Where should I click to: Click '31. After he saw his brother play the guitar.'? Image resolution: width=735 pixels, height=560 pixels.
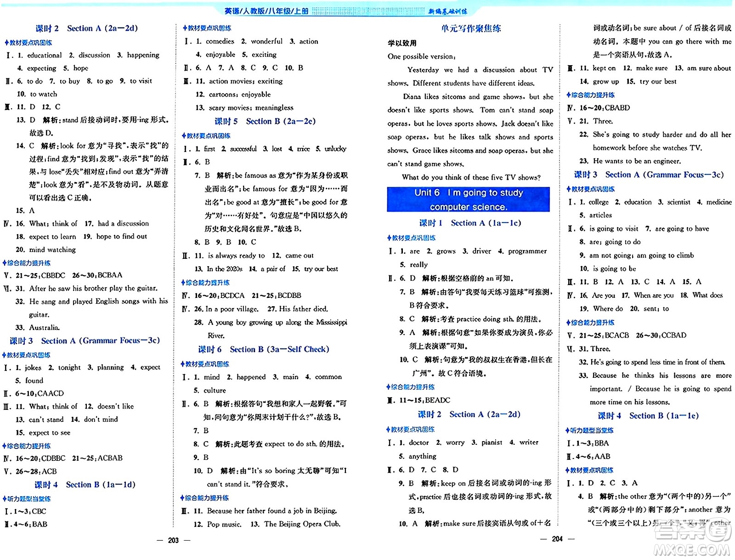point(86,288)
